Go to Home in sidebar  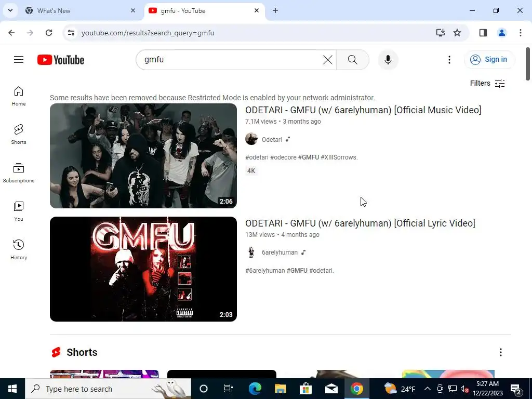coord(19,96)
